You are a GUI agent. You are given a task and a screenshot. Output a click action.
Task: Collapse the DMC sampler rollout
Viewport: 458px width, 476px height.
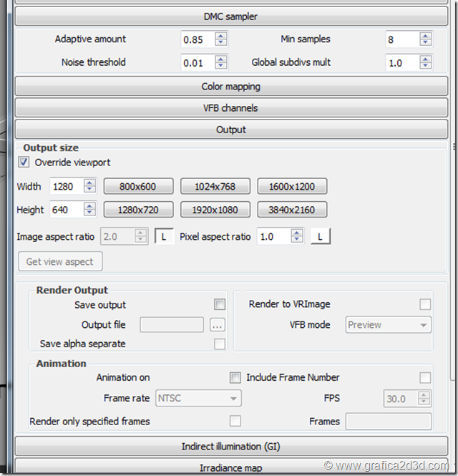tap(230, 16)
